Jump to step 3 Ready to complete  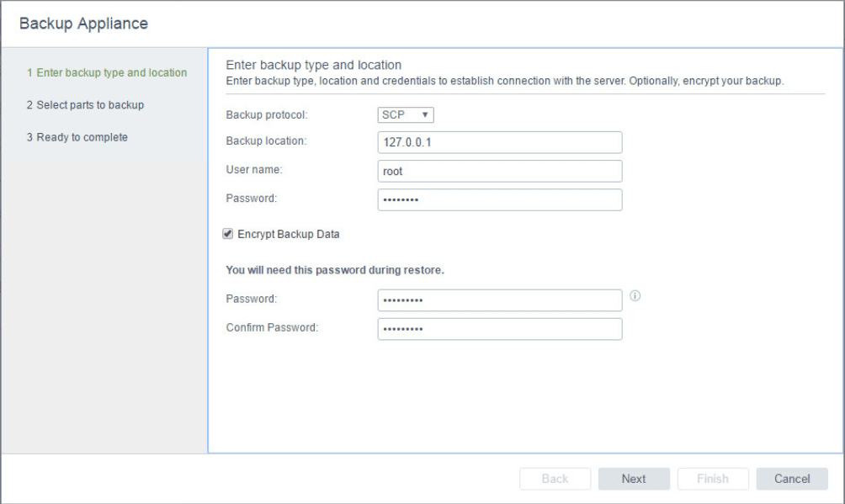coord(77,137)
